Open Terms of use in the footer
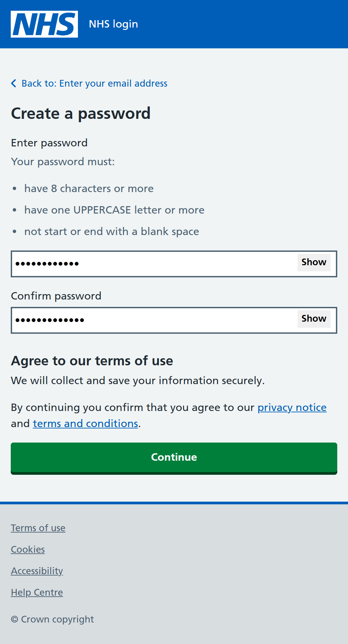Image resolution: width=348 pixels, height=644 pixels. 38,528
